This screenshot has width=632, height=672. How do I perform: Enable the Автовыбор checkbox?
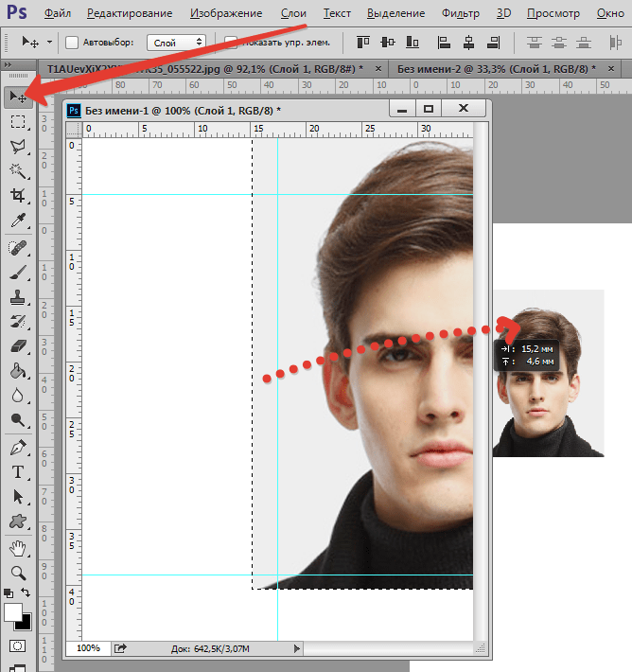(72, 43)
